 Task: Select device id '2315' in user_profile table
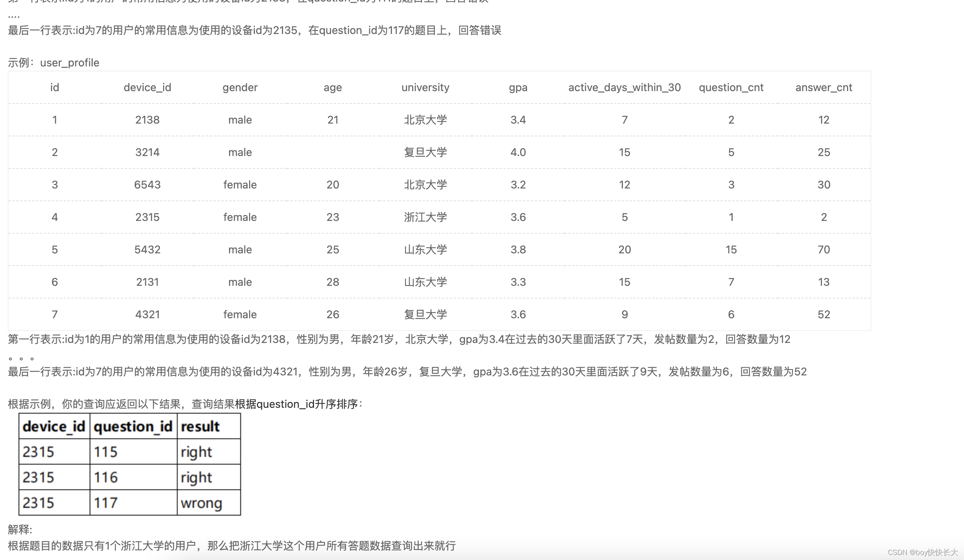147,217
